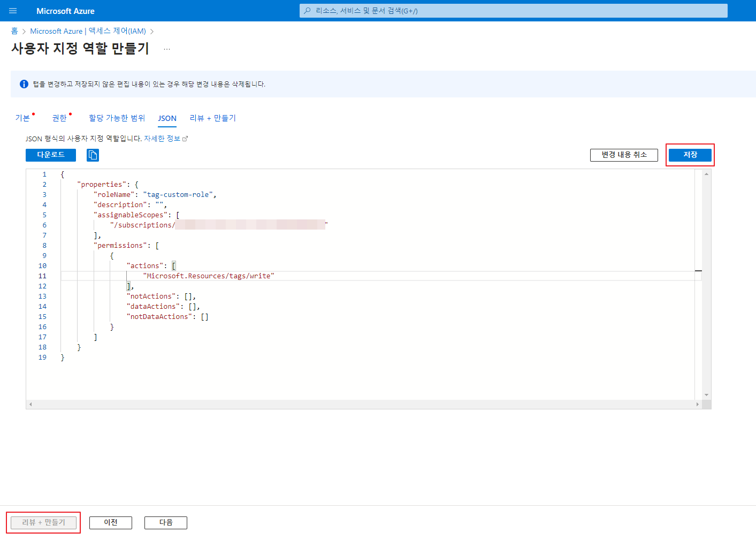Select the 리뷰 + 만들기 tab
756x540 pixels.
click(212, 118)
